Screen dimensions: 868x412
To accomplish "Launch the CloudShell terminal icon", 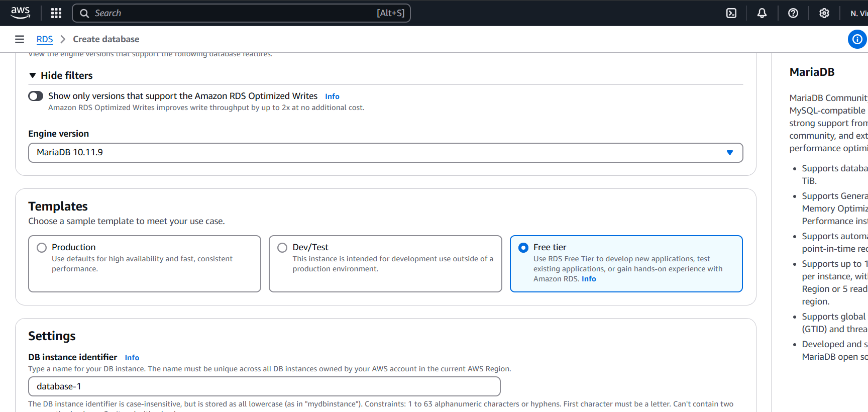I will tap(731, 13).
